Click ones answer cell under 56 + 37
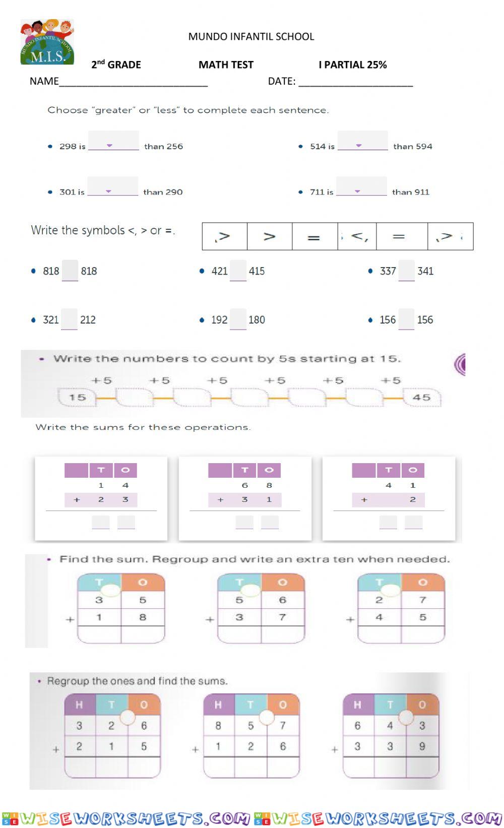This screenshot has width=504, height=828. point(283,634)
